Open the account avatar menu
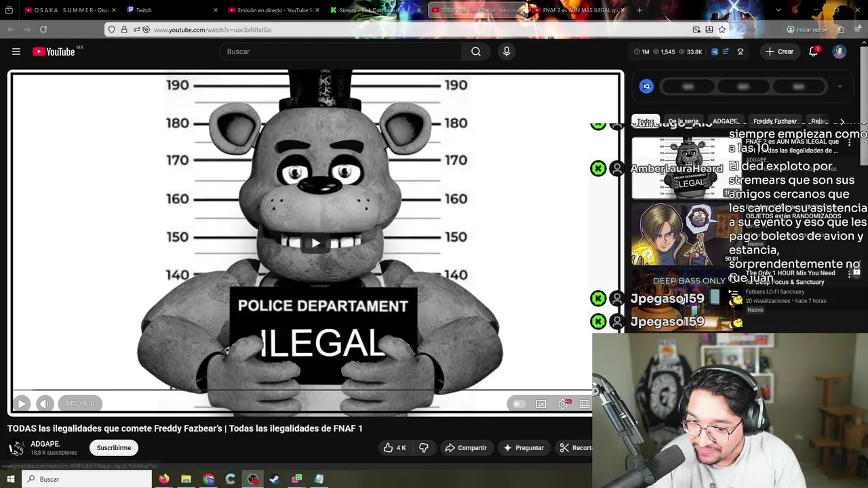 (840, 52)
